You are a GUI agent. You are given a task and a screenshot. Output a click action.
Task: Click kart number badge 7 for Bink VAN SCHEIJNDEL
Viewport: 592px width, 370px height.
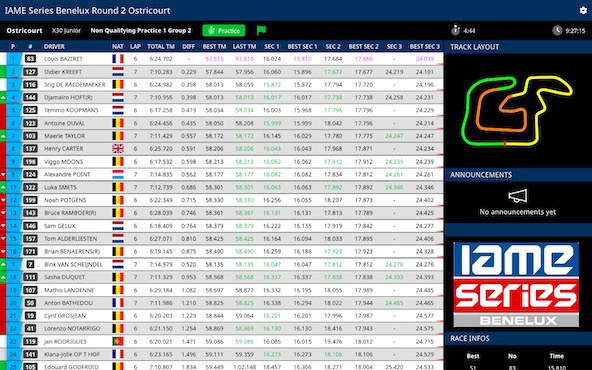point(30,264)
